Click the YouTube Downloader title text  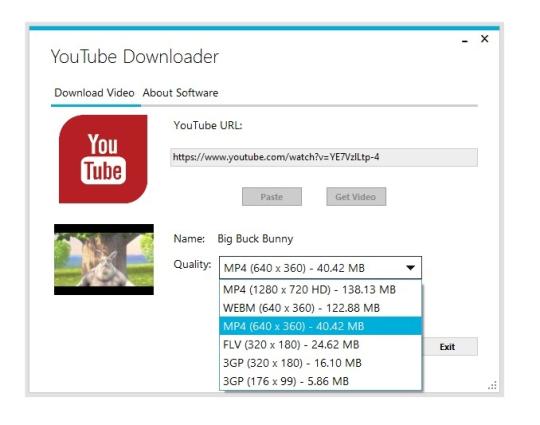(135, 56)
